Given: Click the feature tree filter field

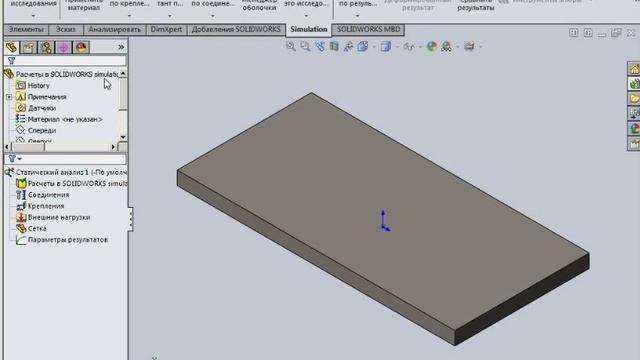Looking at the screenshot, I should pos(65,61).
